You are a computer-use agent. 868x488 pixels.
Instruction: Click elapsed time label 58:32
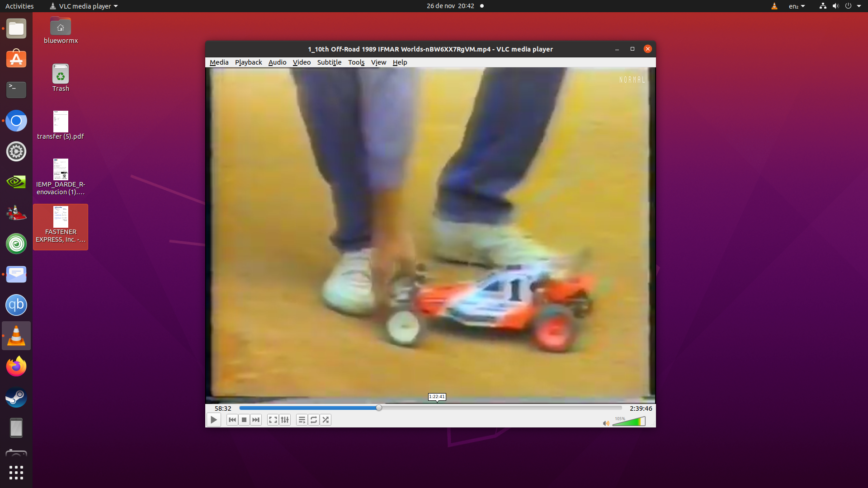[223, 408]
